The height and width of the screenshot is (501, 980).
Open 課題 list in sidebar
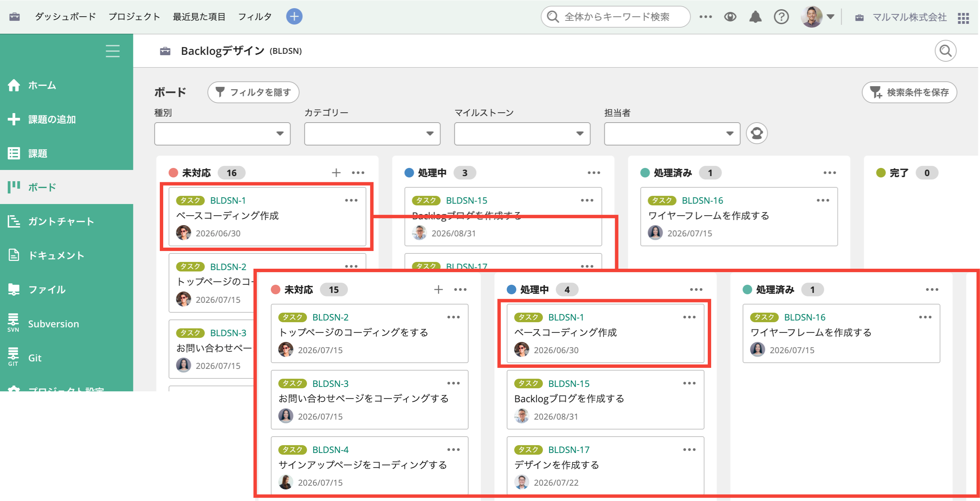66,153
